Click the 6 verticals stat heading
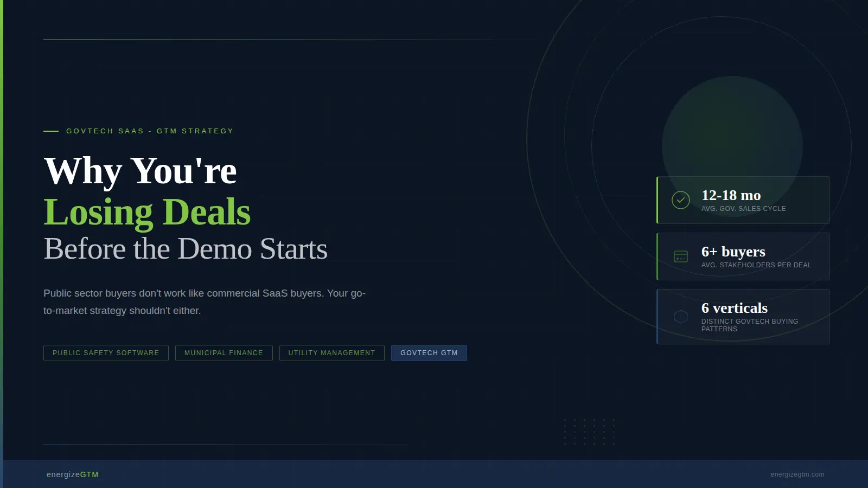Image resolution: width=868 pixels, height=488 pixels. pyautogui.click(x=734, y=308)
